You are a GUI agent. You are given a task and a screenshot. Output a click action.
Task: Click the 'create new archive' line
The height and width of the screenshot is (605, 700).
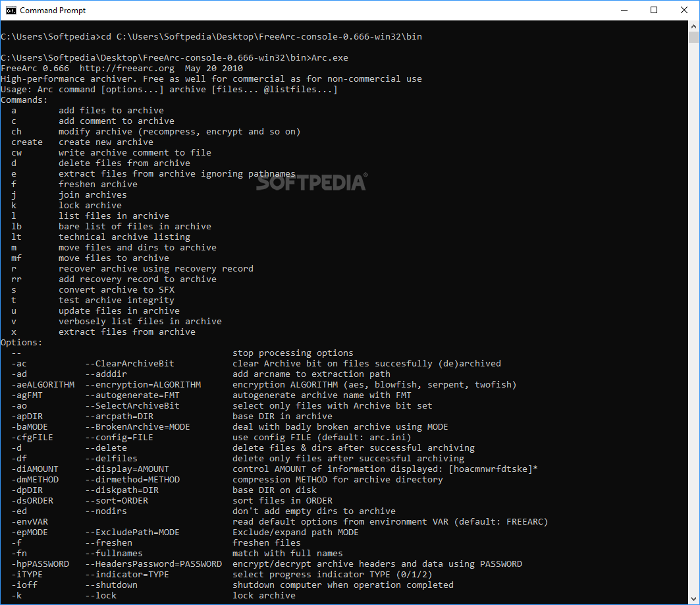pyautogui.click(x=106, y=142)
